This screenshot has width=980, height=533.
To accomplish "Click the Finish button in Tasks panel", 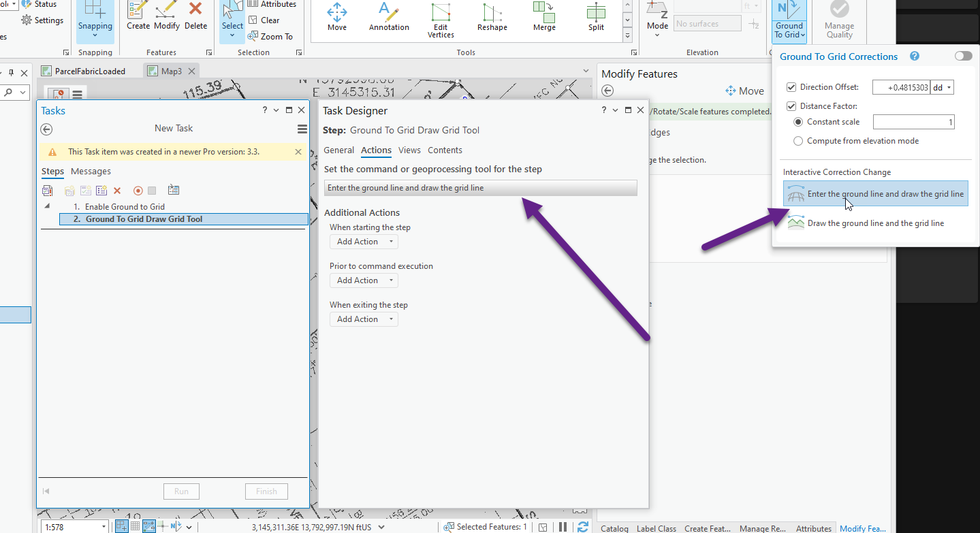I will click(x=266, y=491).
